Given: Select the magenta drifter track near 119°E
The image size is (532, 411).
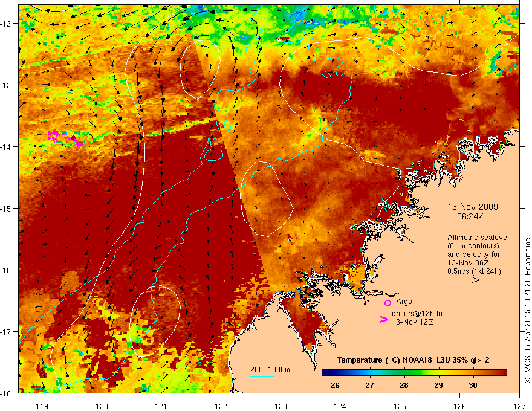Looking at the screenshot, I should pos(65,138).
